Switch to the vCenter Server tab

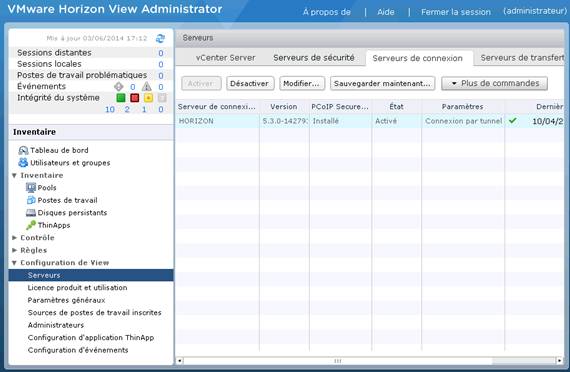pos(225,58)
